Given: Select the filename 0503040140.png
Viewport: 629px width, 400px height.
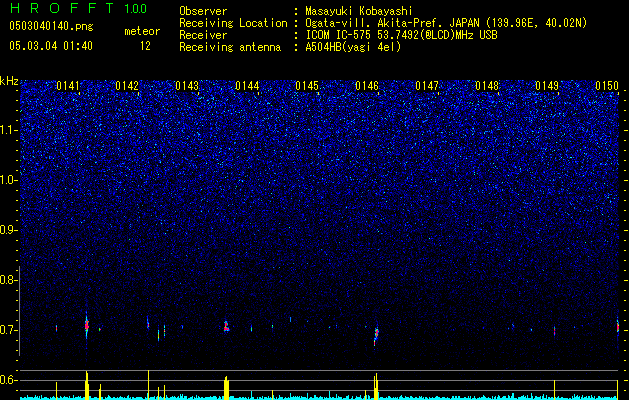Looking at the screenshot, I should pos(51,26).
